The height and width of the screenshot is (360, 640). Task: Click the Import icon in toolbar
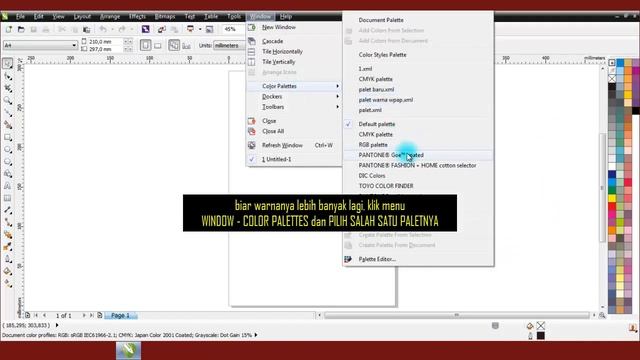click(162, 29)
